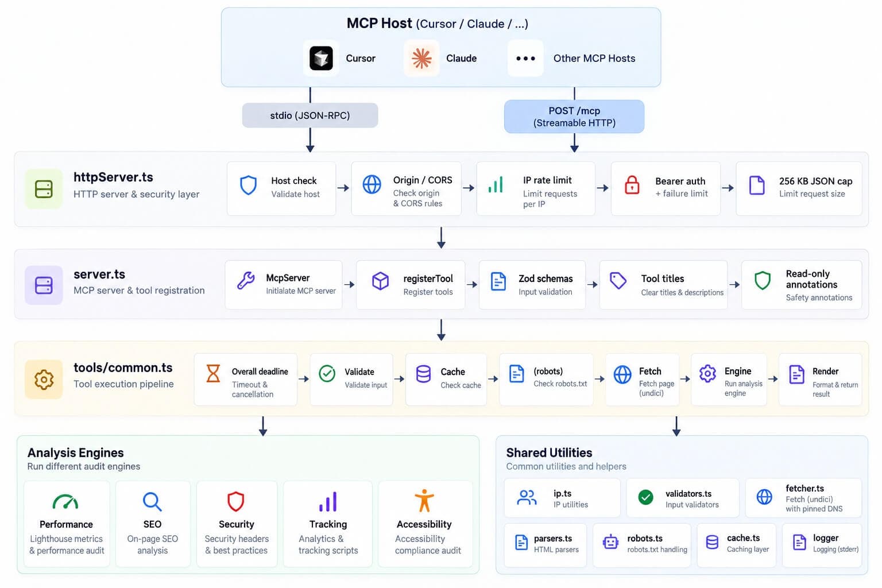Viewport: 882px width, 588px height.
Task: Click the SEO magnifying glass icon
Action: pyautogui.click(x=152, y=502)
